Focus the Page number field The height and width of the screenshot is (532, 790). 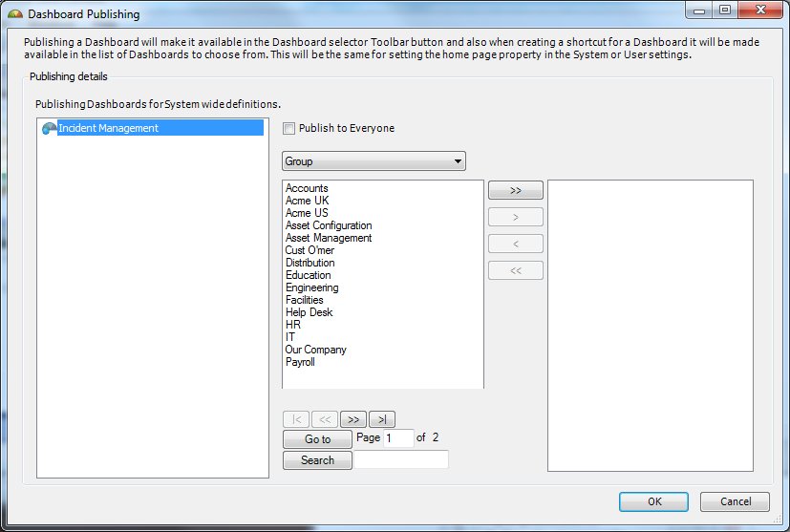coord(398,438)
